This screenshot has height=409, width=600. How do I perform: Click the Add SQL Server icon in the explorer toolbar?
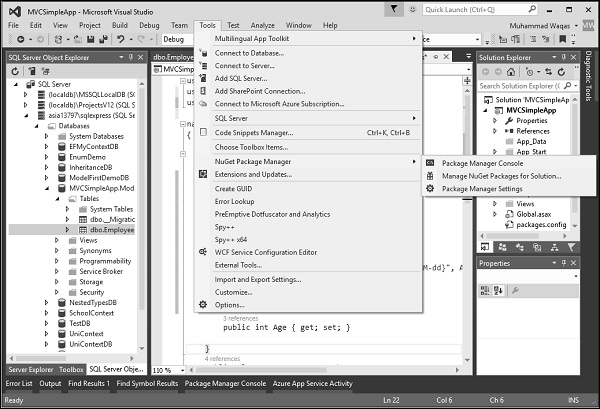click(32, 71)
